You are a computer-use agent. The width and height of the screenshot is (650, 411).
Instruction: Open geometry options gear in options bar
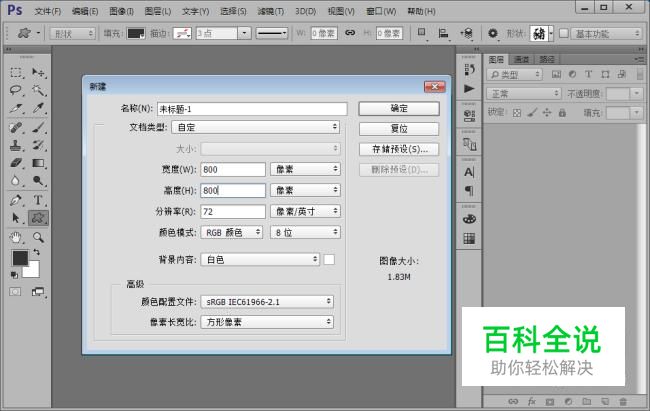[x=492, y=33]
